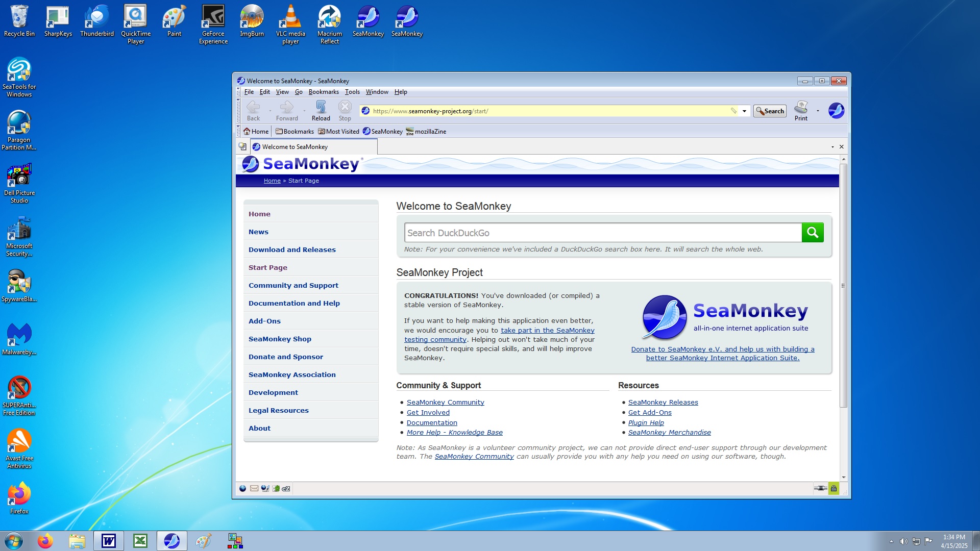Follow the Donate to SeaMonkey e.V. link
Viewport: 980px width, 551px height.
coord(722,354)
